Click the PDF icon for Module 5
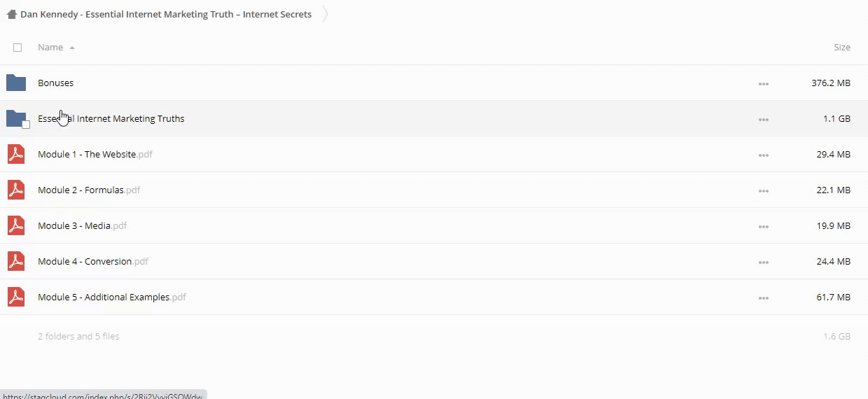868x399 pixels. pyautogui.click(x=16, y=297)
